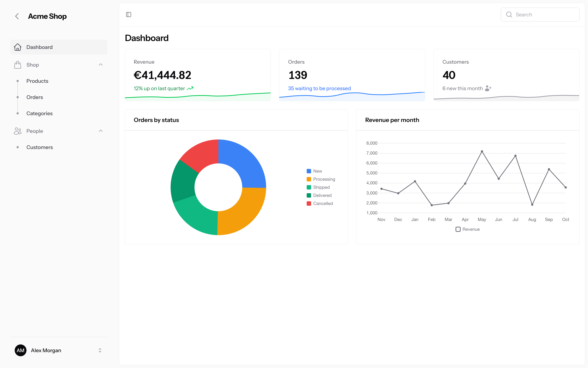Viewport: 588px width, 368px height.
Task: Click '35 waiting to be processed' link
Action: click(x=319, y=88)
